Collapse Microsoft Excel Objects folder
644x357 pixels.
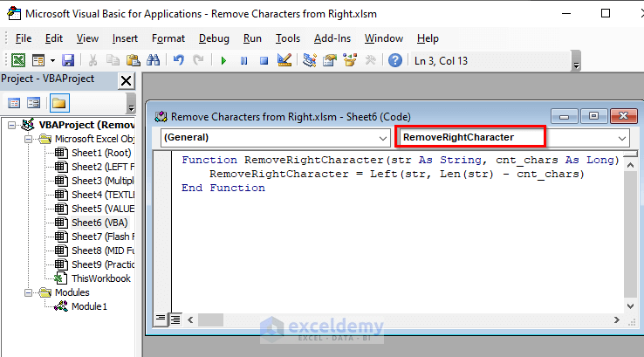click(x=28, y=140)
